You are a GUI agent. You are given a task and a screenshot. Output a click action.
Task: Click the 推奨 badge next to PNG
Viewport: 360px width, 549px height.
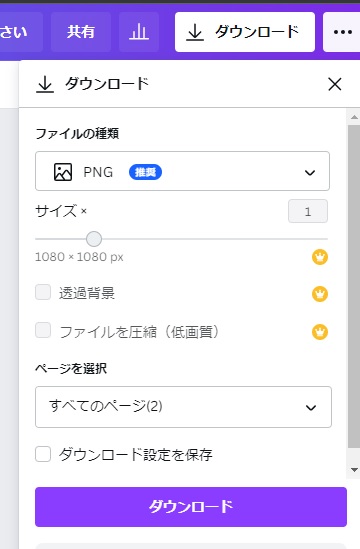pyautogui.click(x=145, y=172)
